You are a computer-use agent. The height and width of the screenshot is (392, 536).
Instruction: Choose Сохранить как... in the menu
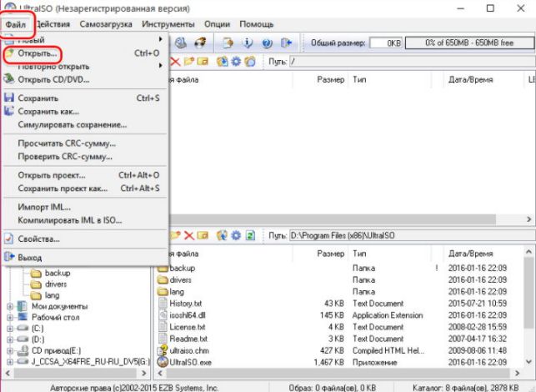tap(85, 112)
